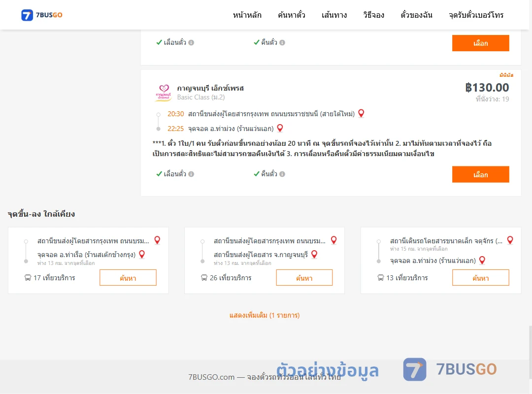532x394 pixels.
Task: Click the ฿130.00 price text
Action: (487, 88)
